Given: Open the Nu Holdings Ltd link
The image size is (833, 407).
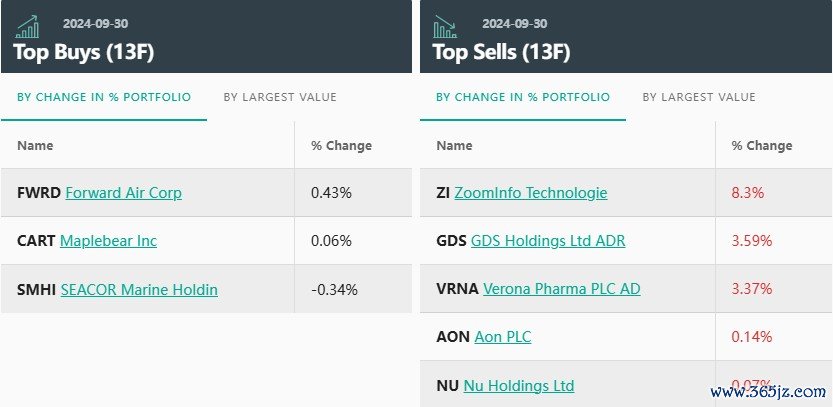Looking at the screenshot, I should [x=519, y=385].
